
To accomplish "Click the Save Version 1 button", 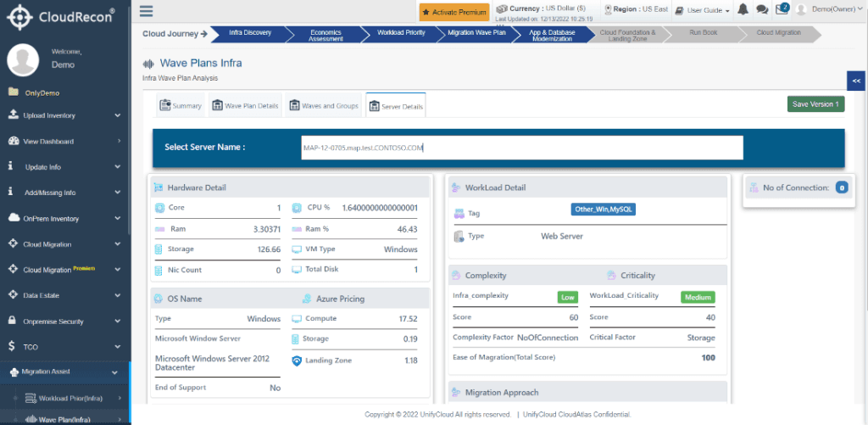I will pyautogui.click(x=815, y=104).
